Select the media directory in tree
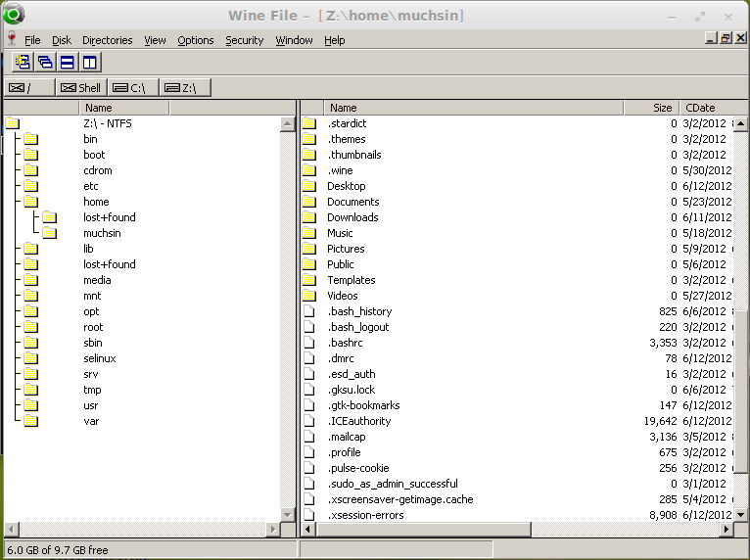 tap(97, 280)
